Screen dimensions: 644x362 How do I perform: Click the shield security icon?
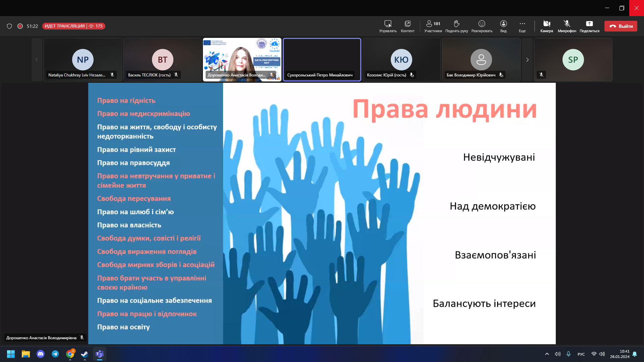pyautogui.click(x=9, y=26)
